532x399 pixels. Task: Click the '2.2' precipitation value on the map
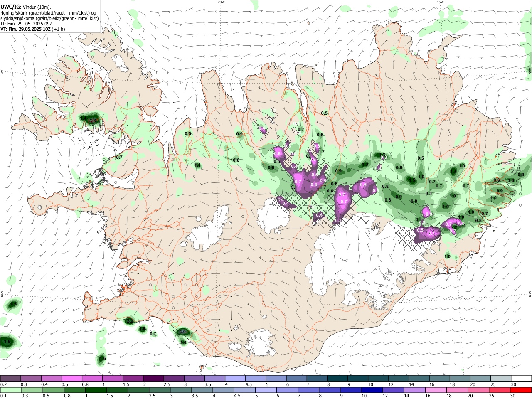(130, 321)
